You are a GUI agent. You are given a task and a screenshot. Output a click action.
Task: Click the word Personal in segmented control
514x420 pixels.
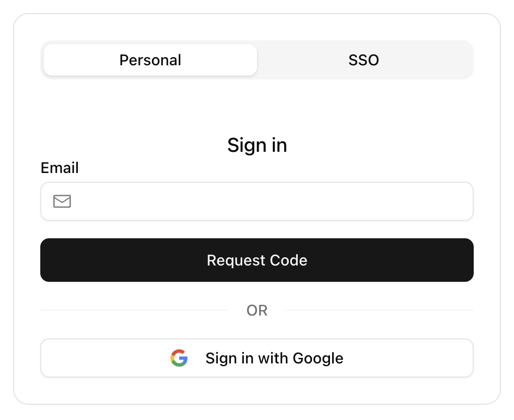pyautogui.click(x=150, y=60)
